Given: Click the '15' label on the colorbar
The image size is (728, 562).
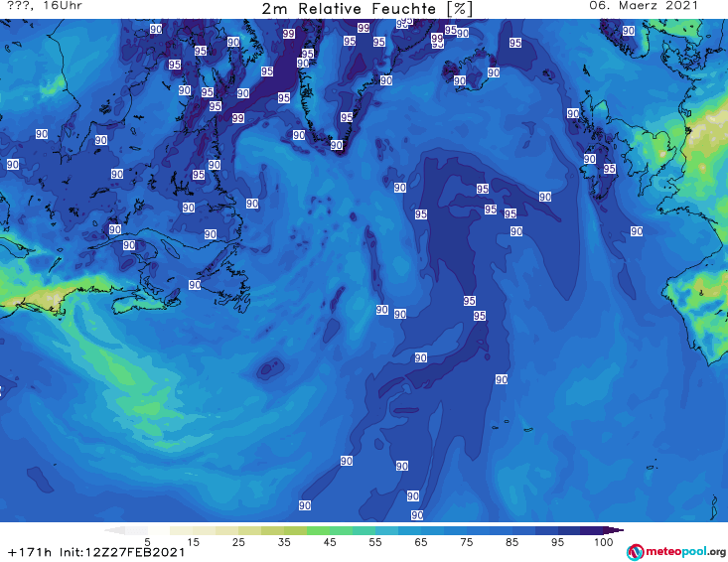Looking at the screenshot, I should tap(193, 542).
